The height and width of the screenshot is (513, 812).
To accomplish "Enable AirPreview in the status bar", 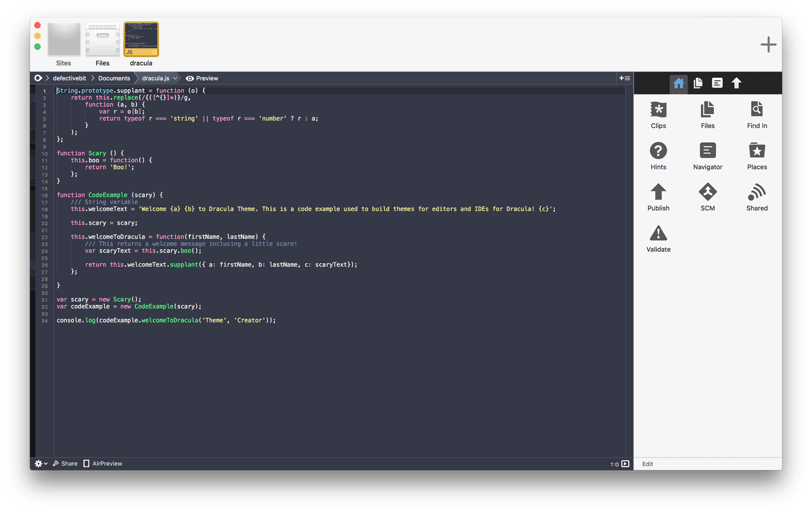I will [103, 463].
